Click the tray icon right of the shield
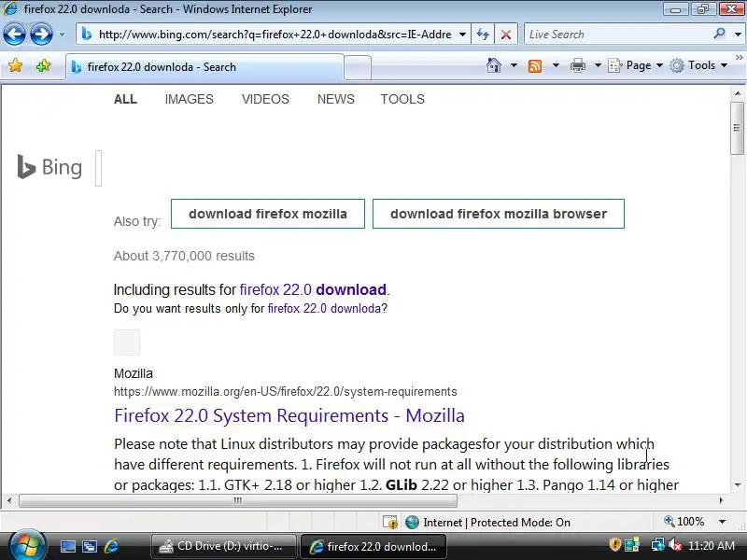The height and width of the screenshot is (560, 747). pos(632,544)
